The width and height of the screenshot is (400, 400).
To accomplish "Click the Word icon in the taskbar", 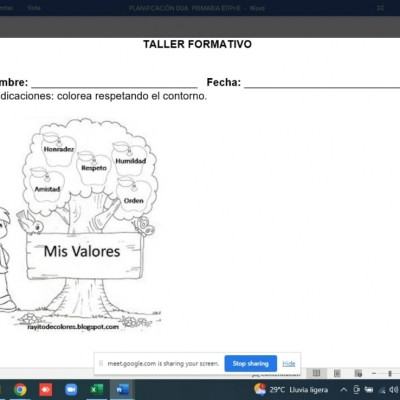I will coord(122,389).
